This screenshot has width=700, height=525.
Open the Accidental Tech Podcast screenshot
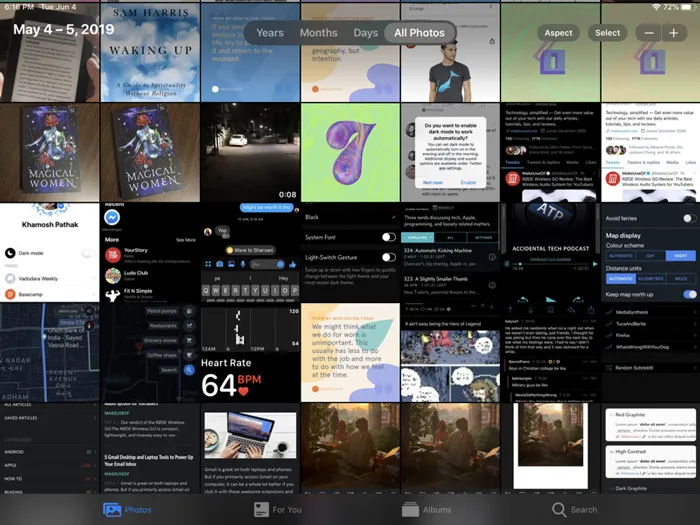pos(550,252)
